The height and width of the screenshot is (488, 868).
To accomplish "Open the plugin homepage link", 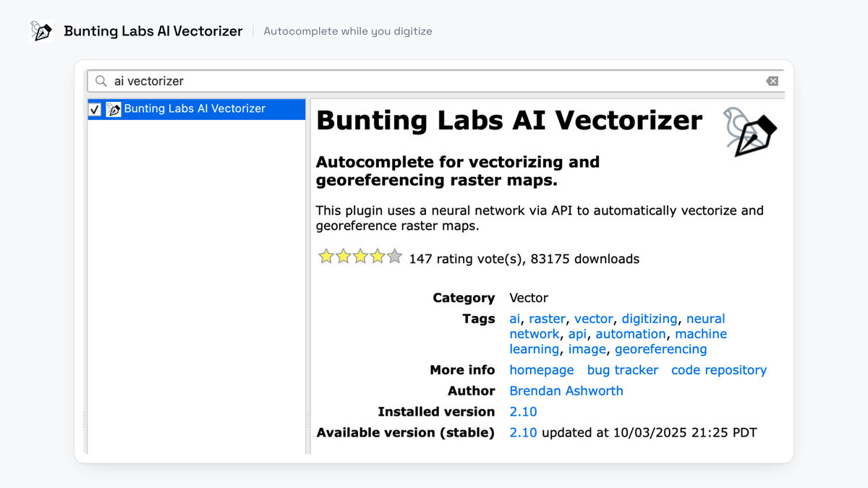I will pos(542,370).
